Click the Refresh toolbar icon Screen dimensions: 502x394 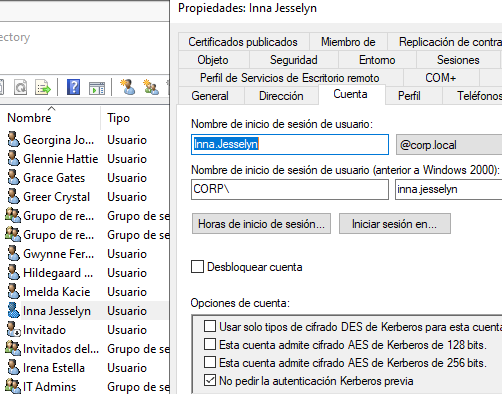(x=21, y=87)
